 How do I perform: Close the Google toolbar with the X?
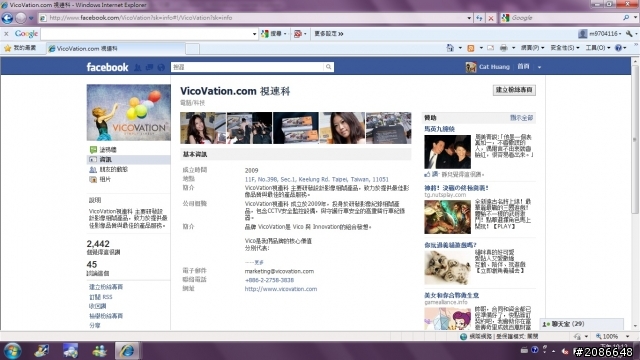pyautogui.click(x=6, y=34)
